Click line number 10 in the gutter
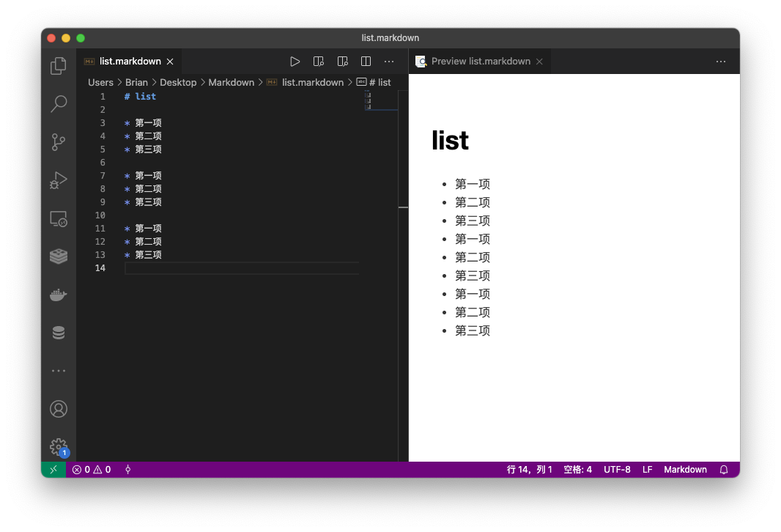The width and height of the screenshot is (781, 532). (100, 215)
